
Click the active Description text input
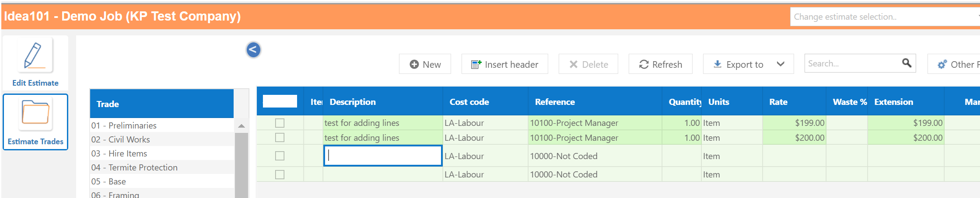pyautogui.click(x=383, y=156)
